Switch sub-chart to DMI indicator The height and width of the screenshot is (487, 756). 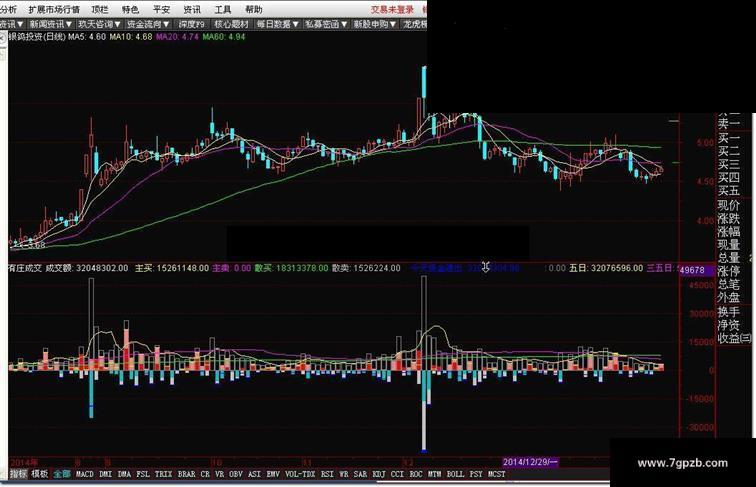point(106,474)
